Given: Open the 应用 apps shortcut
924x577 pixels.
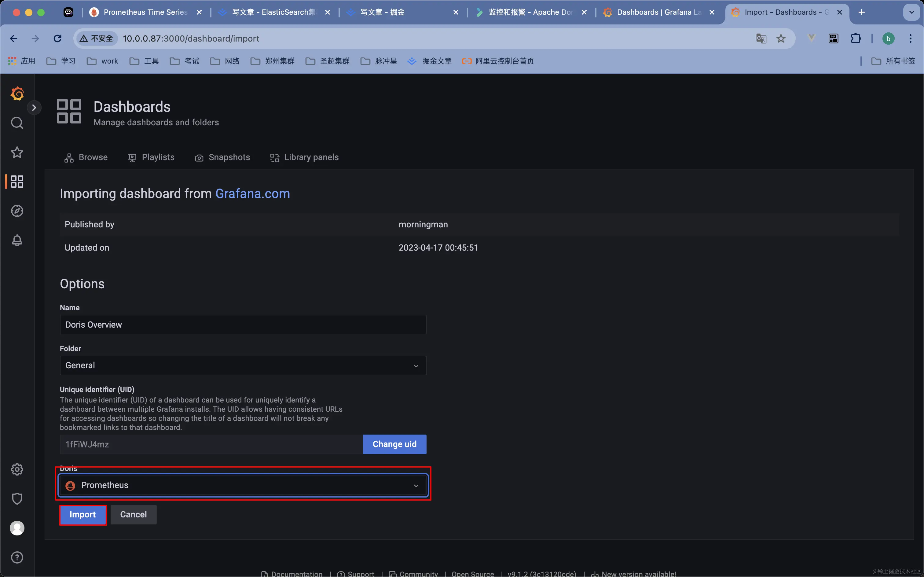Looking at the screenshot, I should [x=22, y=61].
